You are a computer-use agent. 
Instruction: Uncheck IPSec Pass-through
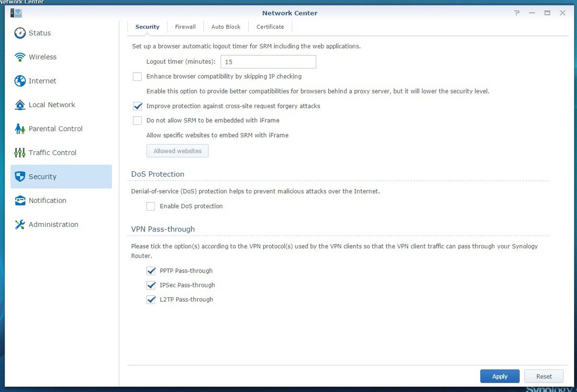pos(151,285)
